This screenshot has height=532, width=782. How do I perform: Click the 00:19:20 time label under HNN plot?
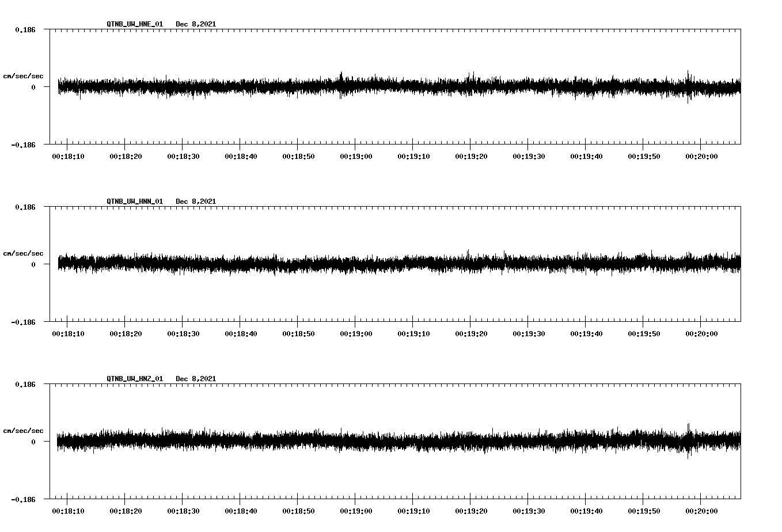(471, 334)
